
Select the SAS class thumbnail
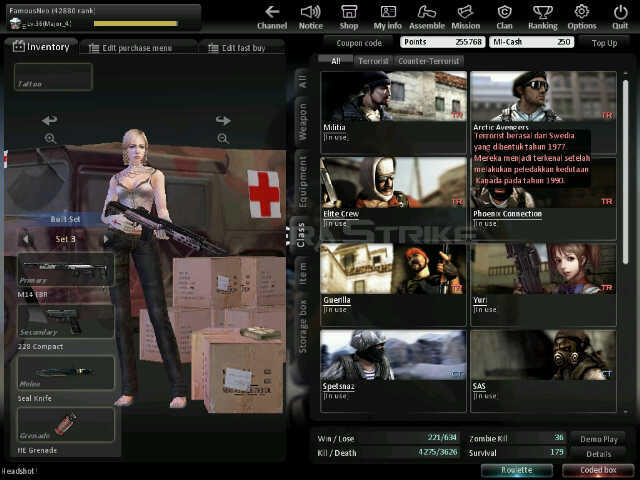click(543, 355)
